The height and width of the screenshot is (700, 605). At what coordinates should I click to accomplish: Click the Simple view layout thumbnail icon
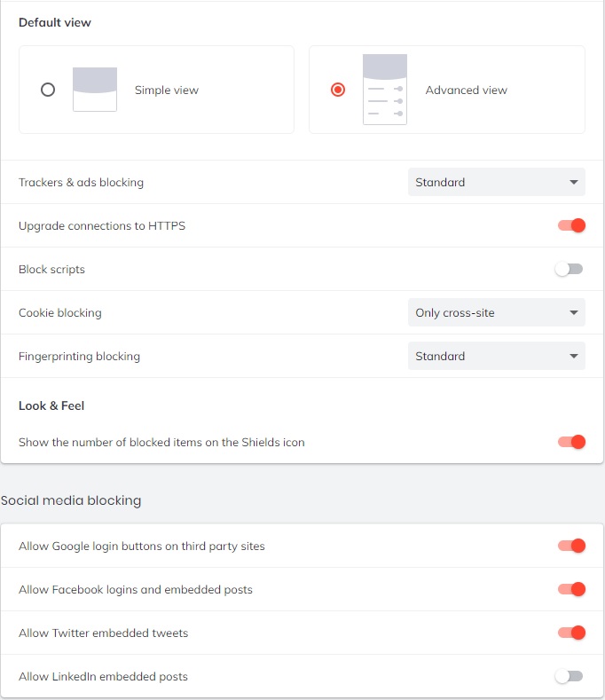95,90
